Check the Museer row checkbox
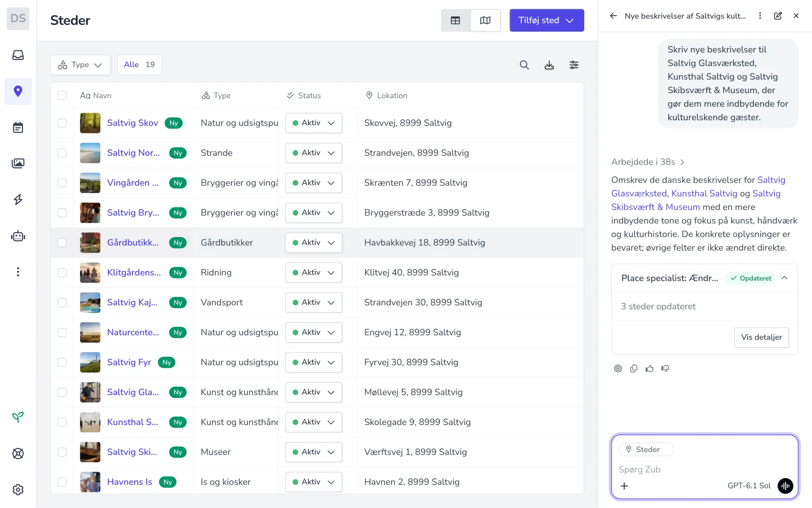This screenshot has width=812, height=508. pyautogui.click(x=62, y=452)
